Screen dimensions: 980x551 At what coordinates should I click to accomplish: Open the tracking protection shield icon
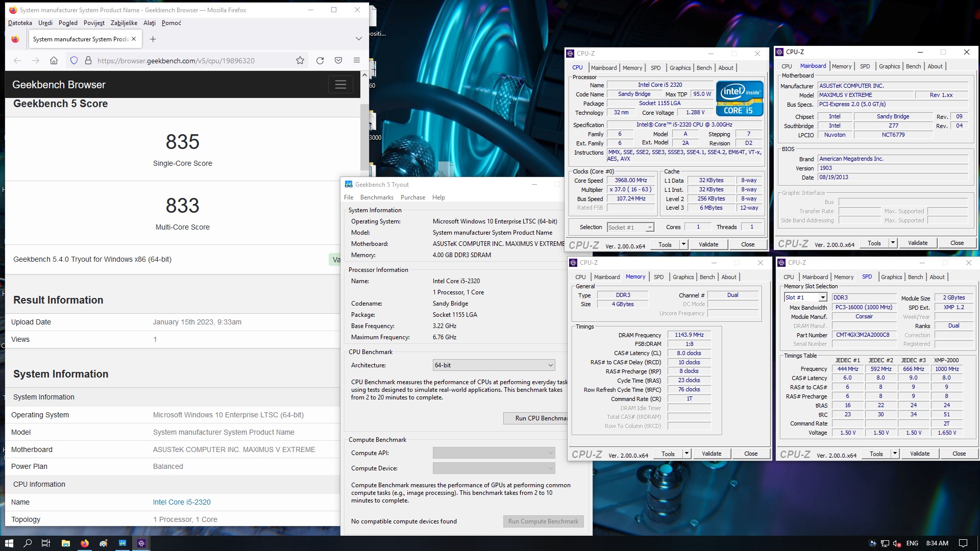74,61
